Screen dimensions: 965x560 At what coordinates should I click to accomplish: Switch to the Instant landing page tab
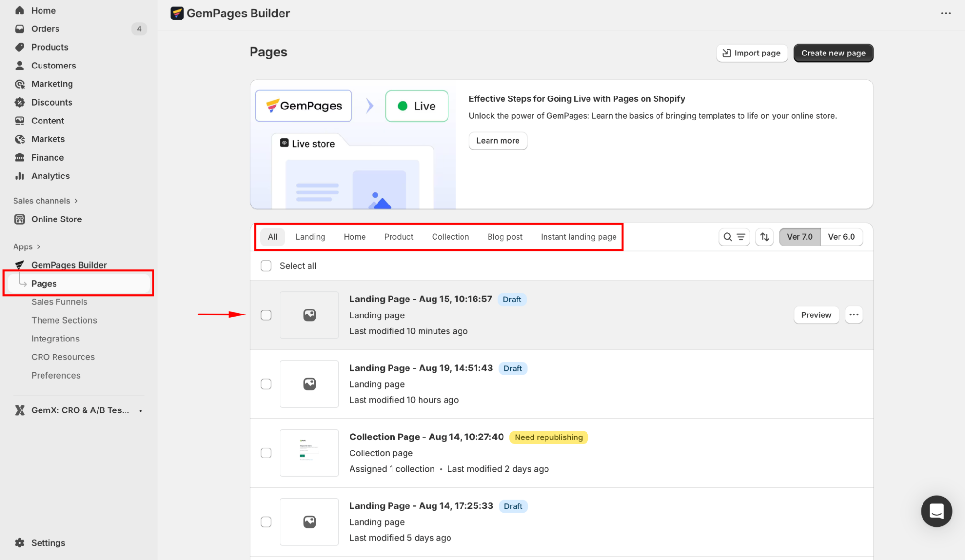[578, 237]
